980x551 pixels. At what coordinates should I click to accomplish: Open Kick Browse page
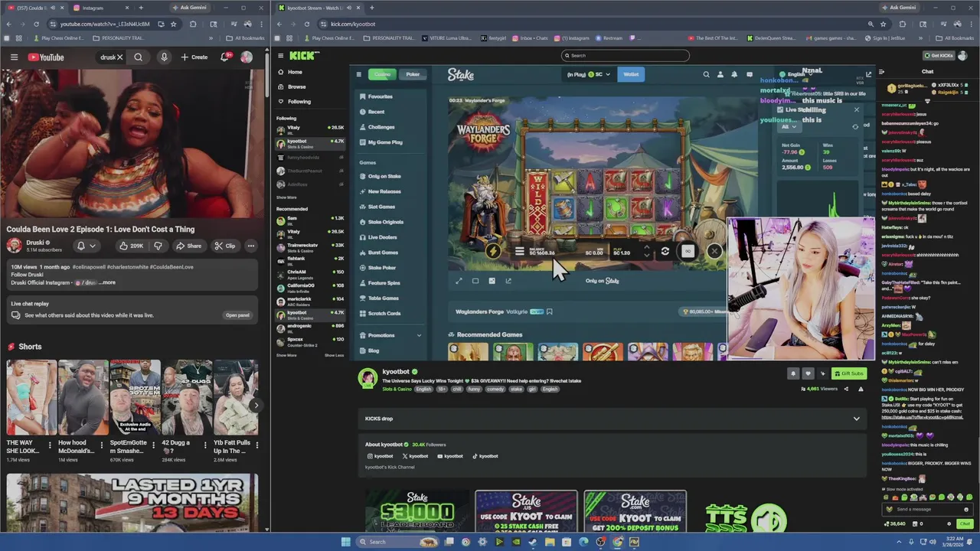point(292,86)
